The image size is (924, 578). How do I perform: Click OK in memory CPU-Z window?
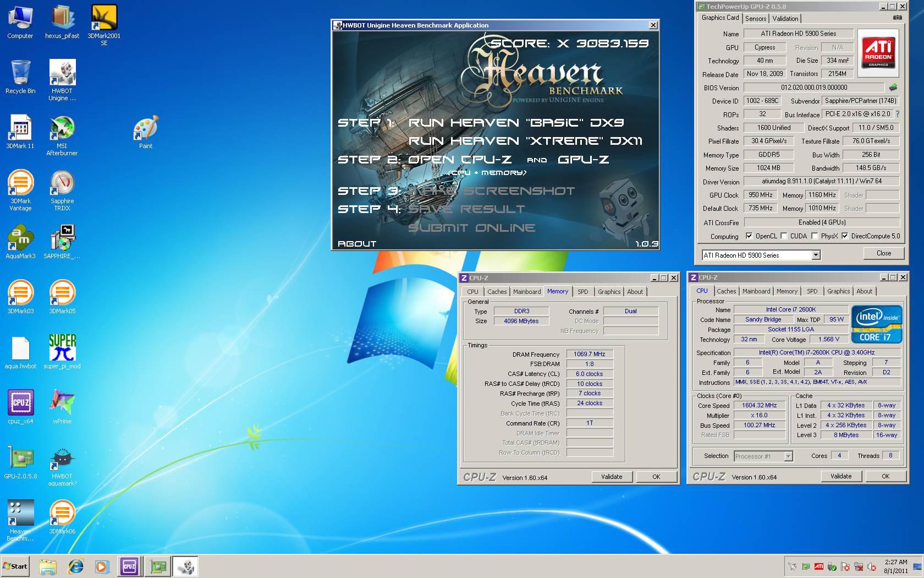coord(656,477)
